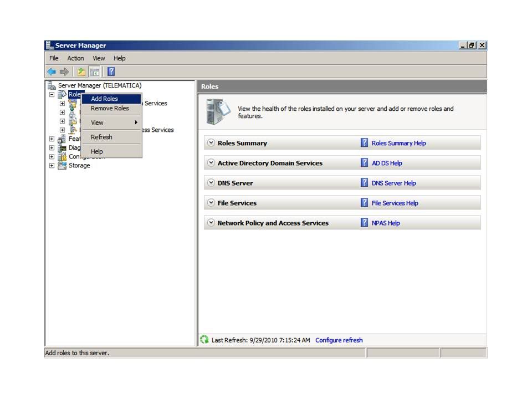Click the green refresh icon by Last Refresh
This screenshot has height=399, width=532.
tap(204, 340)
